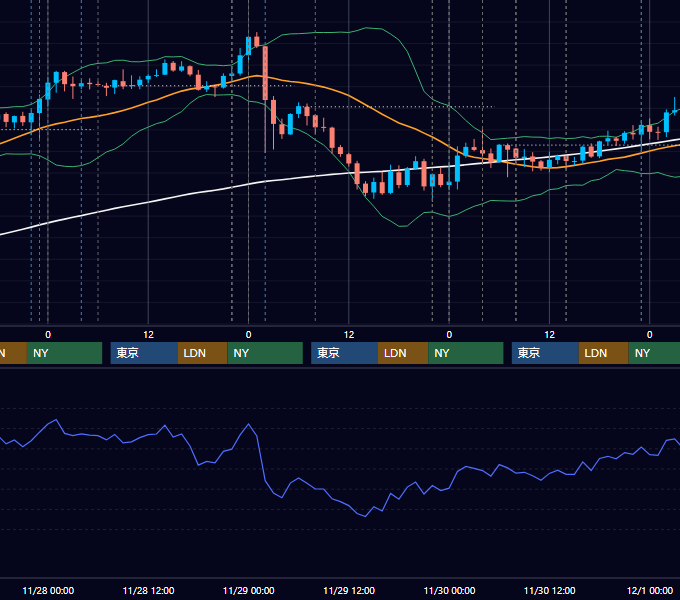This screenshot has height=600, width=680.
Task: Click the "11/29 12:00" date label
Action: 349,590
